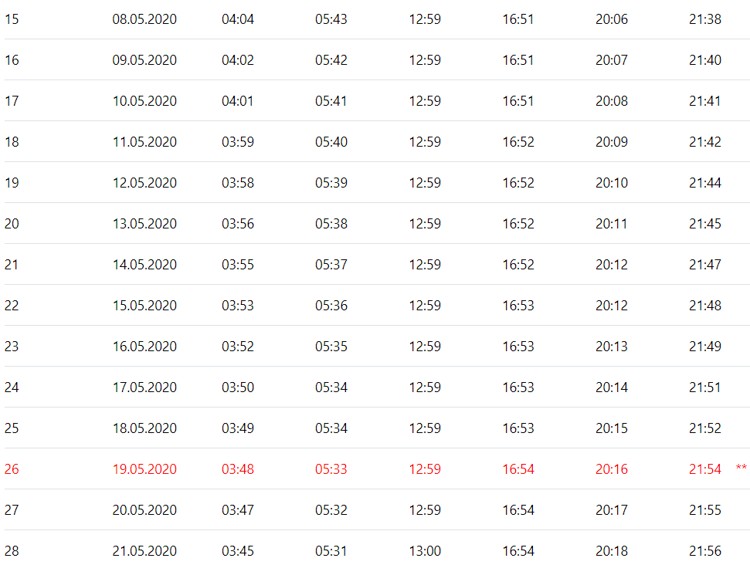Select the red 20:16 time cell
This screenshot has height=565, width=750.
[611, 469]
